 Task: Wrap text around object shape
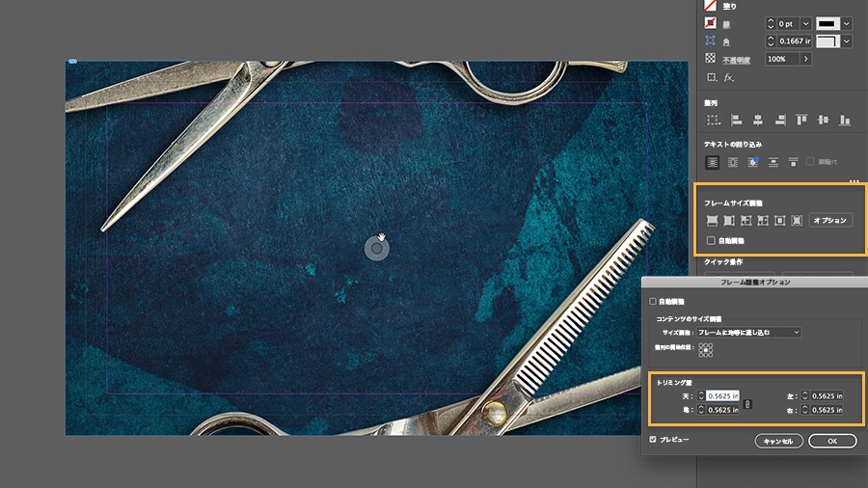pos(753,162)
